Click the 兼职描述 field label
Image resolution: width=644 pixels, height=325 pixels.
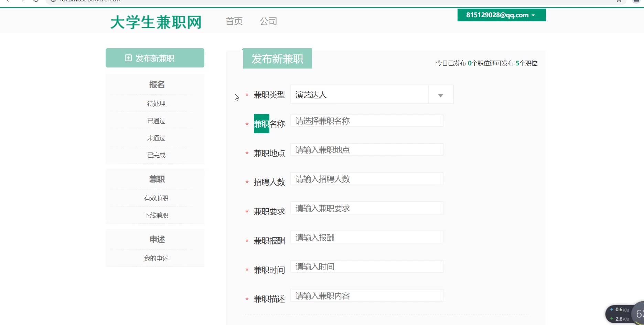[x=269, y=299]
